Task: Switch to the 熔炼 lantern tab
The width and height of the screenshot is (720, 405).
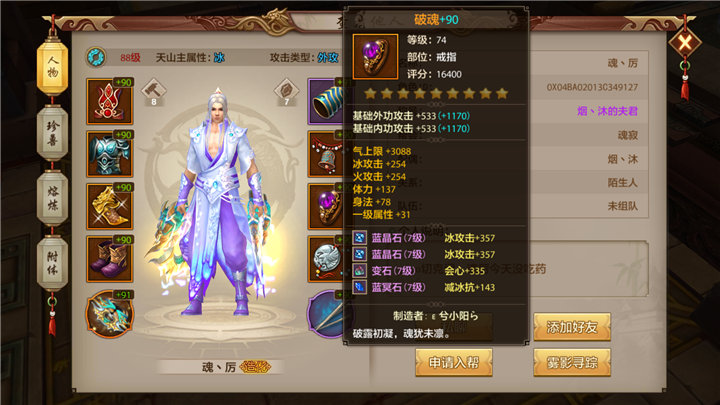Action: (52, 198)
